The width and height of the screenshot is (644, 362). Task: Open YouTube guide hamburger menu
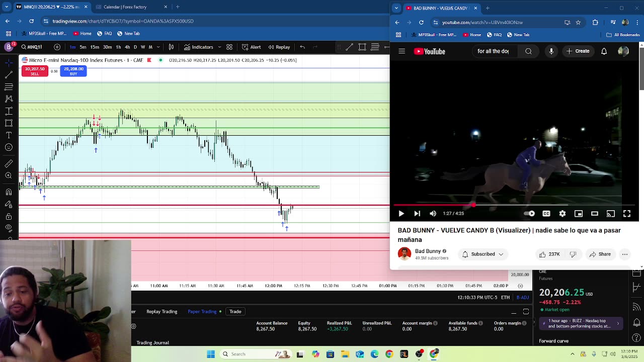click(x=401, y=51)
